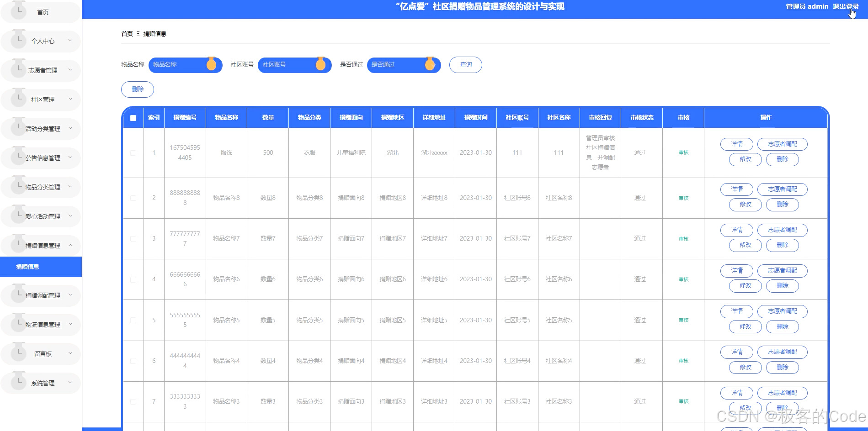Click 志愿者调配 for row 6 (物品名称4)
The width and height of the screenshot is (868, 431).
click(782, 352)
